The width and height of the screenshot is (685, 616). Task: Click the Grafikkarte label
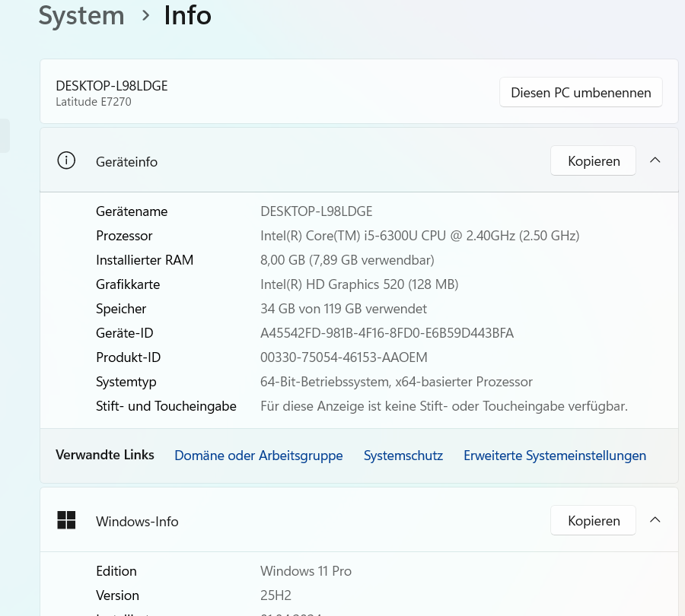[x=128, y=284]
